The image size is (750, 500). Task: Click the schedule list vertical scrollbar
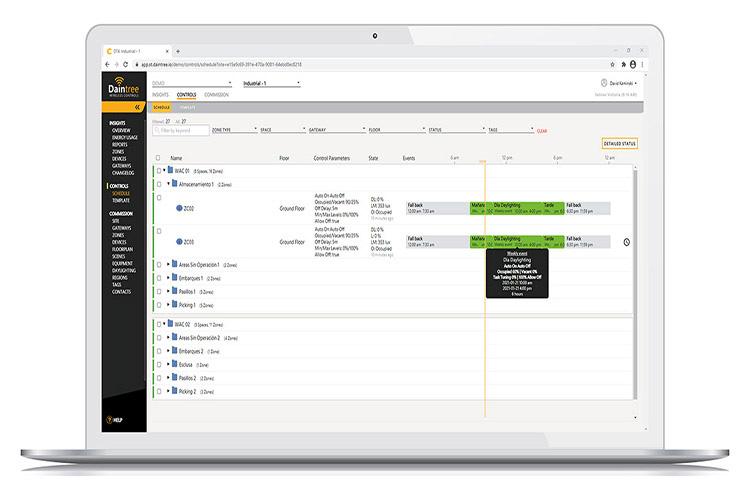pos(635,284)
